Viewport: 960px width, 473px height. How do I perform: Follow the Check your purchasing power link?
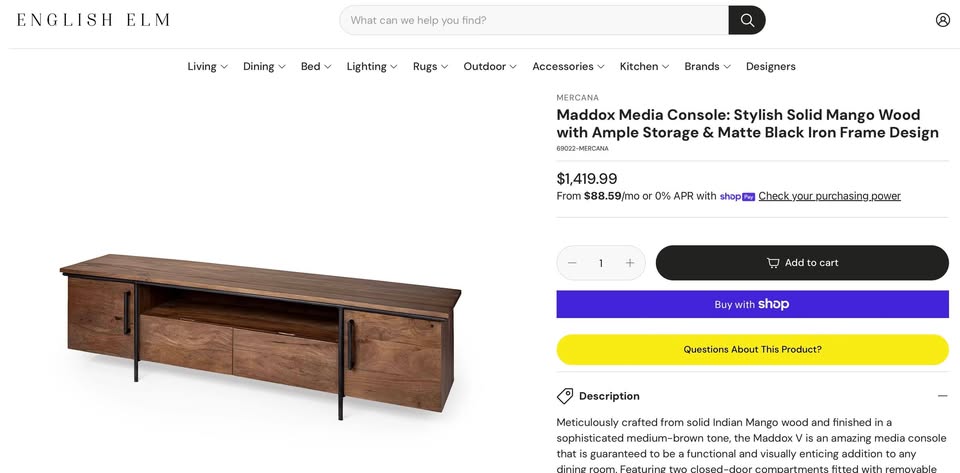(829, 196)
